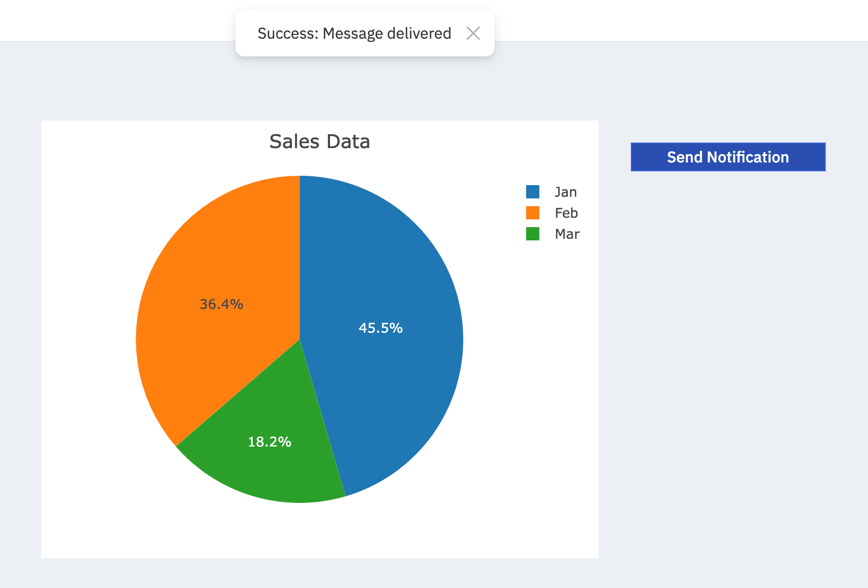Click the orange Feb legend color box
Screen dimensions: 868x588
532,213
